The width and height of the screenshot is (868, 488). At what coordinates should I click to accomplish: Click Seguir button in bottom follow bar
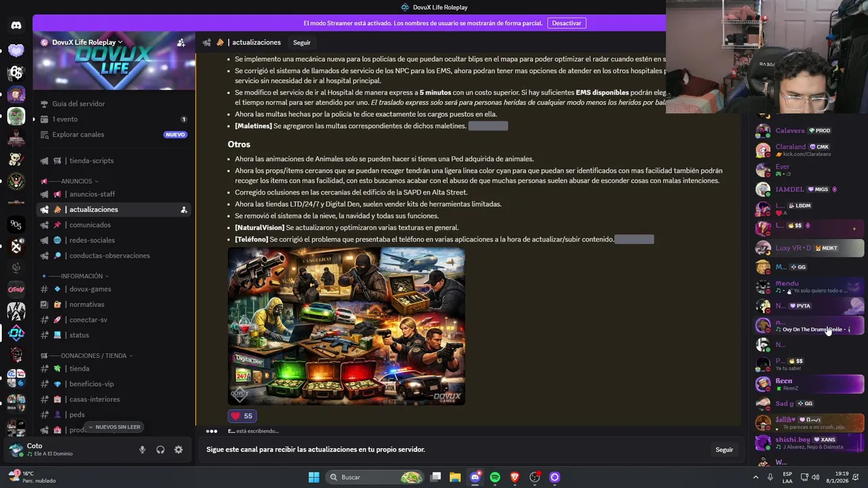(x=724, y=449)
